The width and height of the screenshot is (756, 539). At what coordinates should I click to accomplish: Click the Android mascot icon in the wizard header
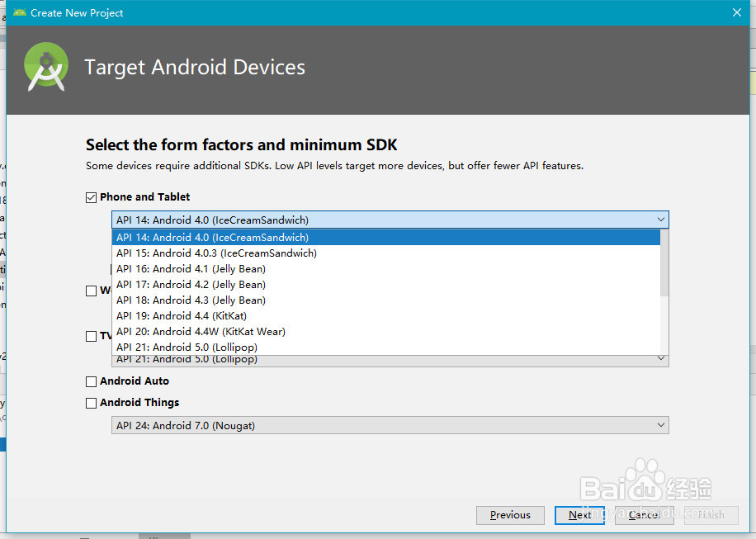pos(45,66)
